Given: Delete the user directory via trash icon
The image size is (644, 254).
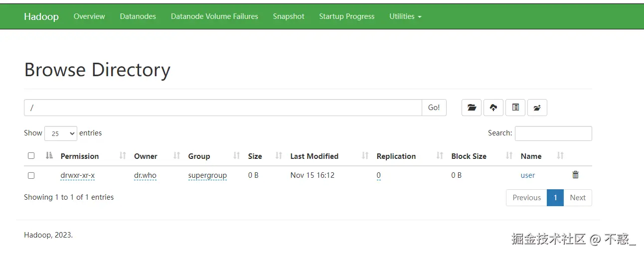Looking at the screenshot, I should click(x=576, y=175).
